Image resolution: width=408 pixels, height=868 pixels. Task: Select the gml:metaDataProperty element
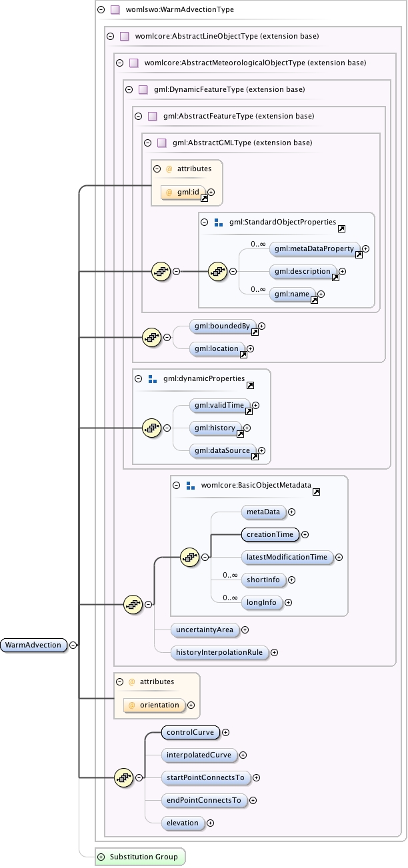[x=315, y=249]
